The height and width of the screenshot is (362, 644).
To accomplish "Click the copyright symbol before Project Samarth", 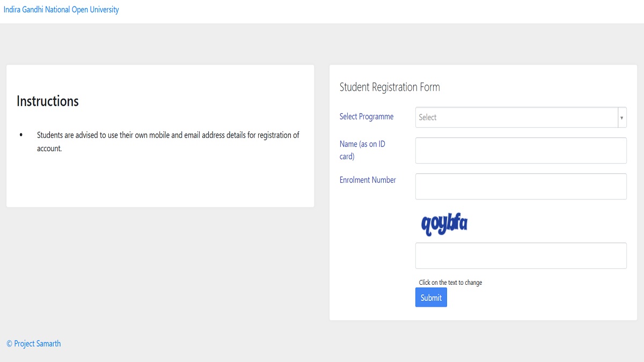I will [9, 344].
